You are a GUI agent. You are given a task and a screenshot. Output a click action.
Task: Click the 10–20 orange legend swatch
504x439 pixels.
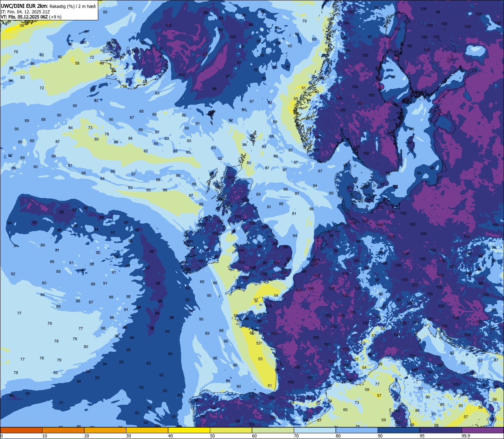coord(63,430)
